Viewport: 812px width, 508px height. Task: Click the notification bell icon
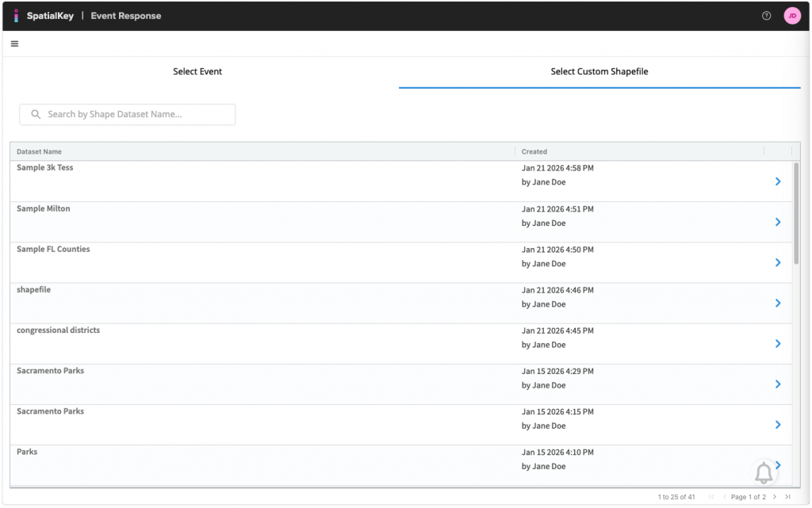[x=764, y=473]
